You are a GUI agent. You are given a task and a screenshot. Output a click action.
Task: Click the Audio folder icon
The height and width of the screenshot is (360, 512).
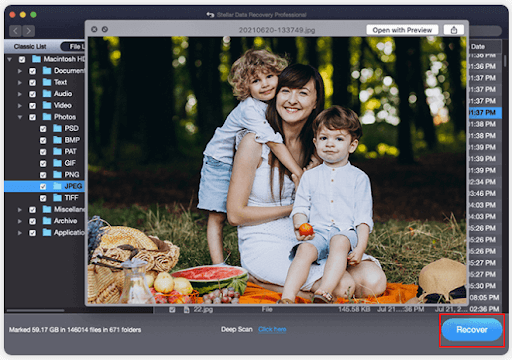[x=47, y=93]
